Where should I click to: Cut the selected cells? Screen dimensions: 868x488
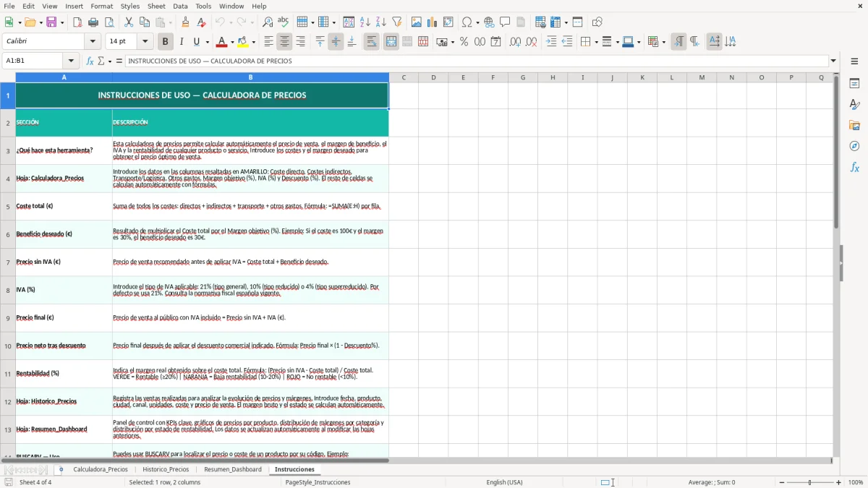[129, 22]
